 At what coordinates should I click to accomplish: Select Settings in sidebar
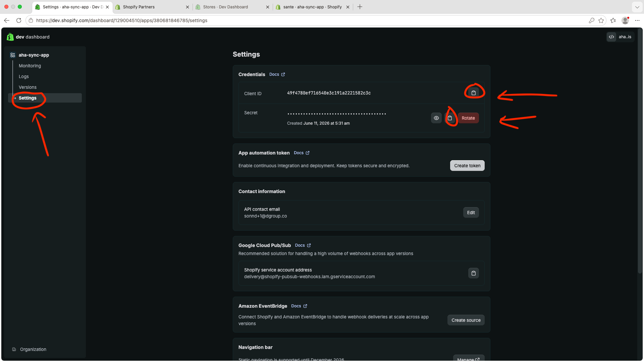tap(45, 98)
